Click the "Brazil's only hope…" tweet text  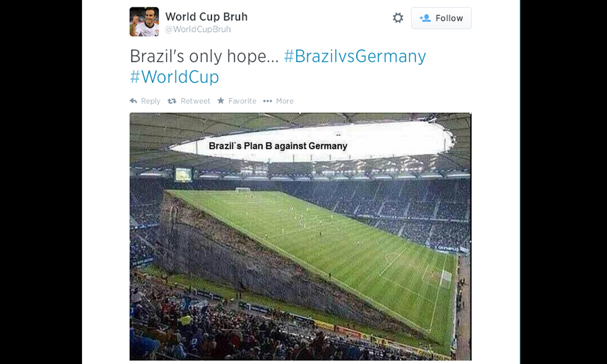204,56
